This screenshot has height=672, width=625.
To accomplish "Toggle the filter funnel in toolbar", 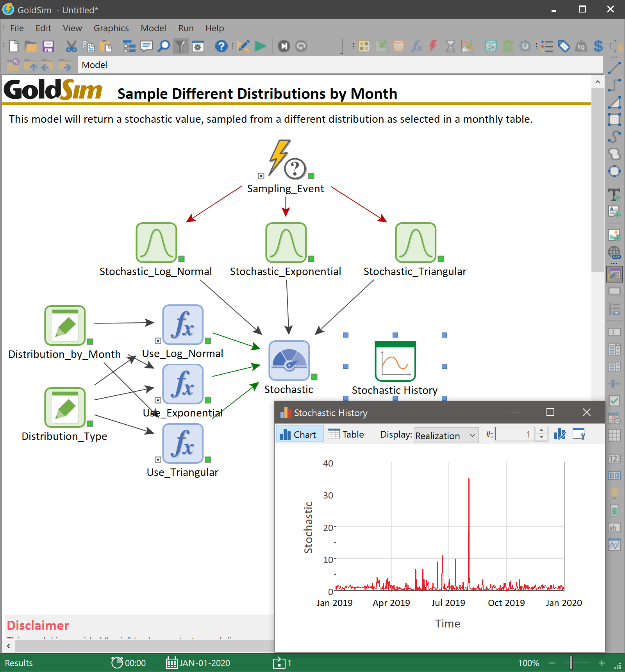I will pyautogui.click(x=180, y=46).
